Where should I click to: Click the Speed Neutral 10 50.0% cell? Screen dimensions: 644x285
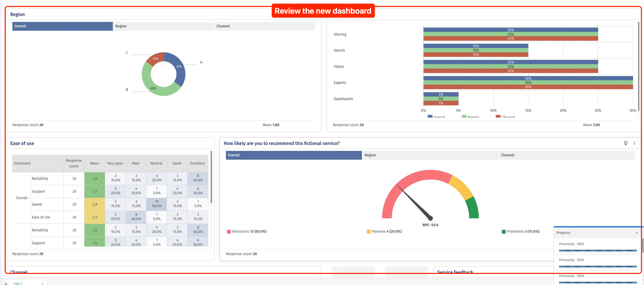pyautogui.click(x=157, y=204)
